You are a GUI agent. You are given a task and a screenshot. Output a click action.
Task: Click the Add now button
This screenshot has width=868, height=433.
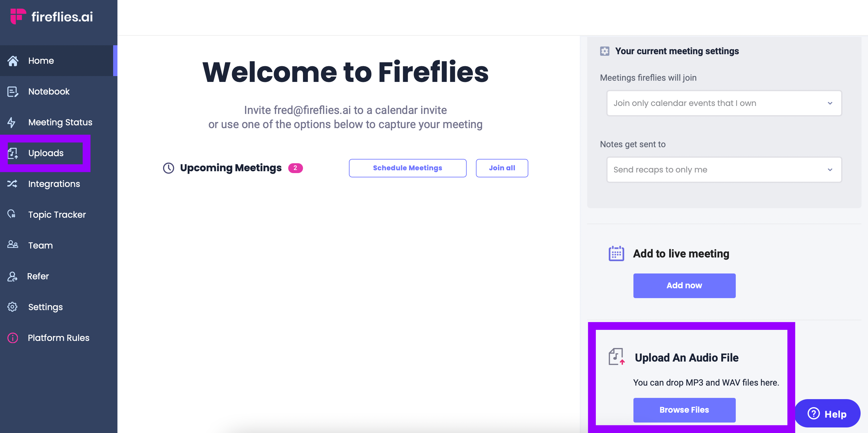tap(684, 285)
